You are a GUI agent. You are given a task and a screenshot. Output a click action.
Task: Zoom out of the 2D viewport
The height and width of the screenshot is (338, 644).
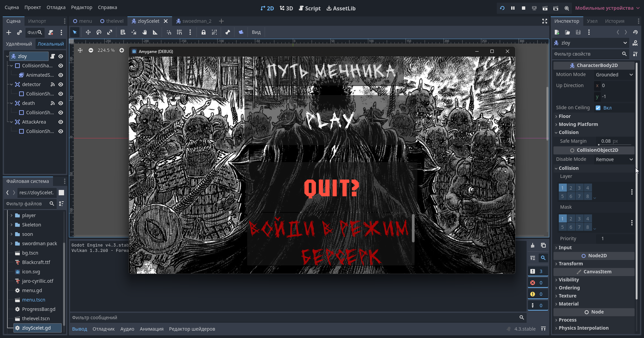tap(91, 50)
